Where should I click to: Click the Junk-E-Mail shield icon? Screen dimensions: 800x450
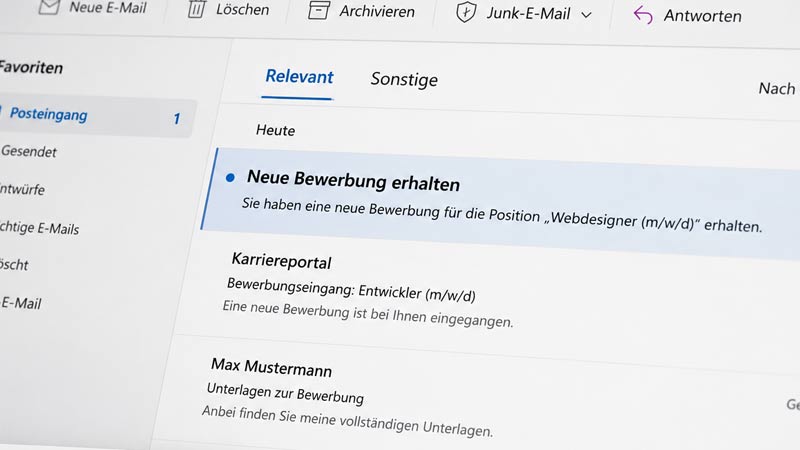[466, 12]
